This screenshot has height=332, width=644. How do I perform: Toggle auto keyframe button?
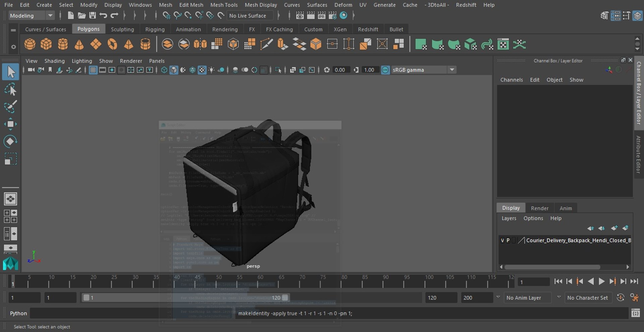pos(621,297)
